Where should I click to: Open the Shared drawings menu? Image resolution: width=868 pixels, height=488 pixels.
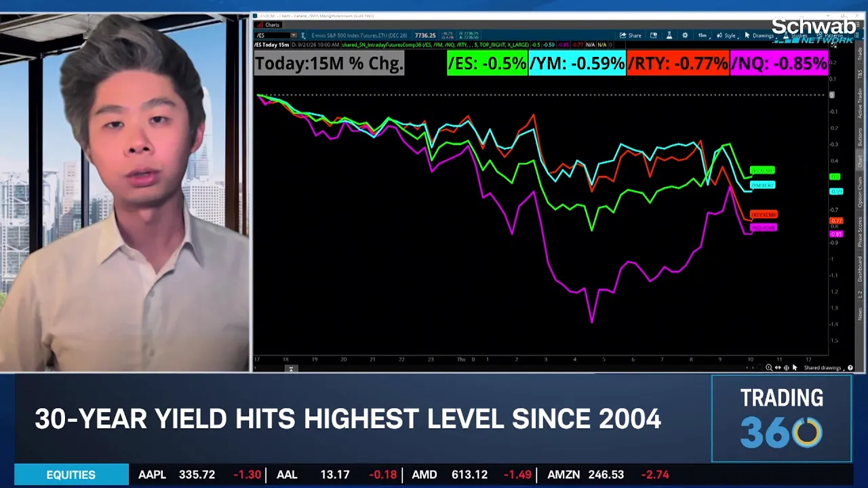823,367
